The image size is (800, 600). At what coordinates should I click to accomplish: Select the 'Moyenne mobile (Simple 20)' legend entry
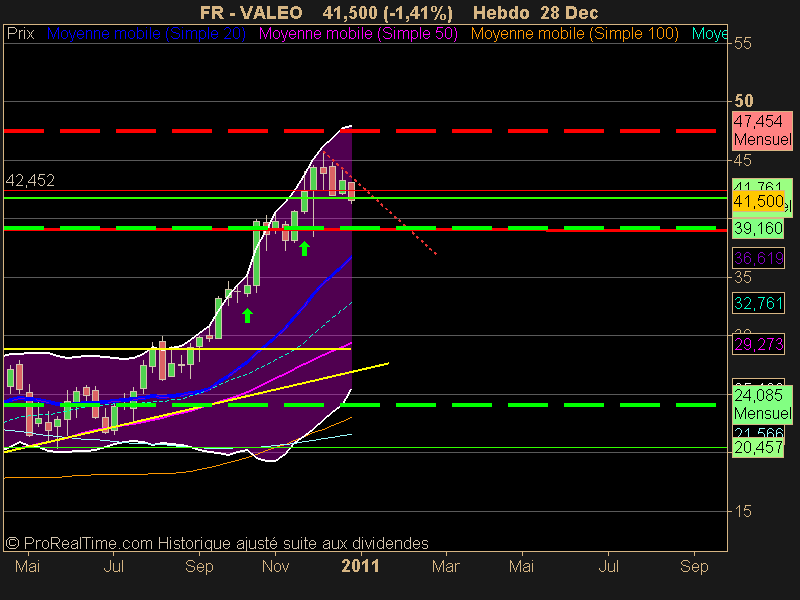(146, 34)
